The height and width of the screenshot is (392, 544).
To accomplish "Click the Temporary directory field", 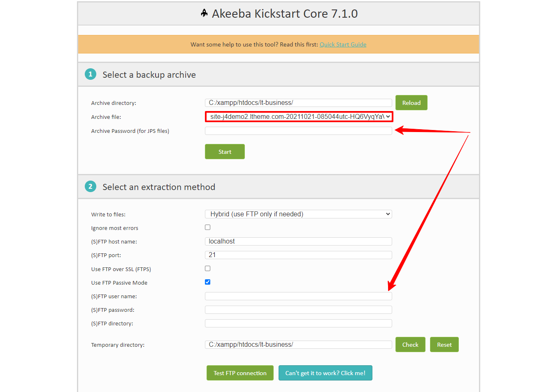I will pos(298,345).
